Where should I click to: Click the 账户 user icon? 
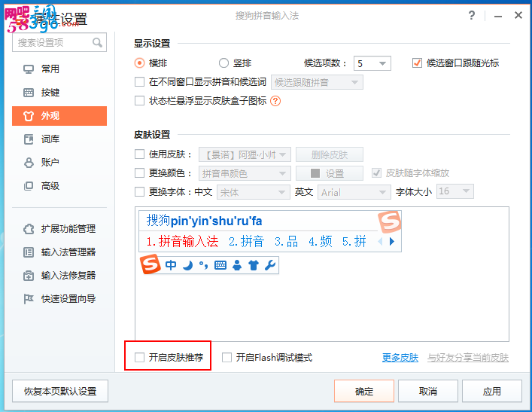pos(29,163)
